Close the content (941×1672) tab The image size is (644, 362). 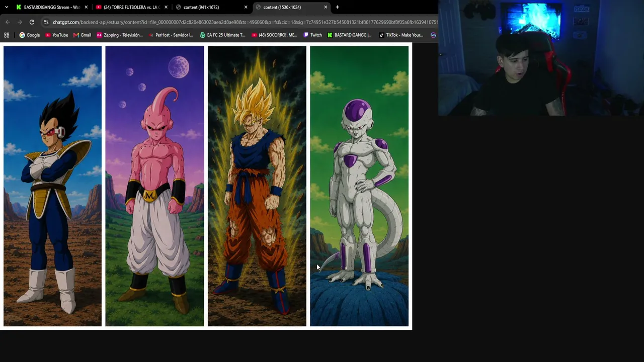(x=246, y=7)
